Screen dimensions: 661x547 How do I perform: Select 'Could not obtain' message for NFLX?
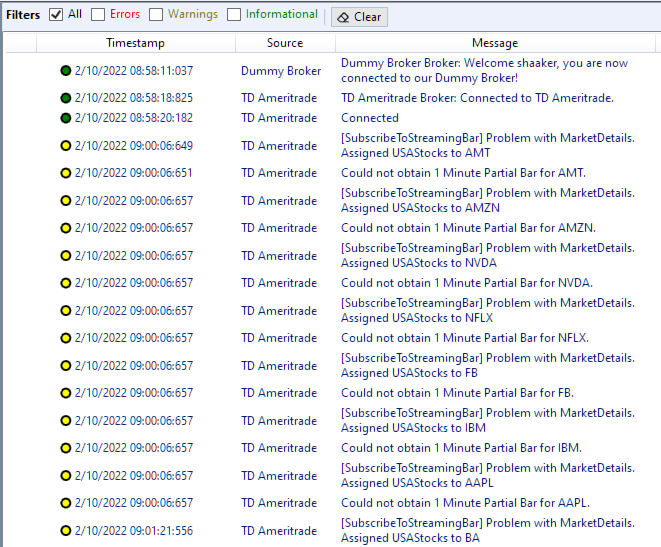(465, 338)
